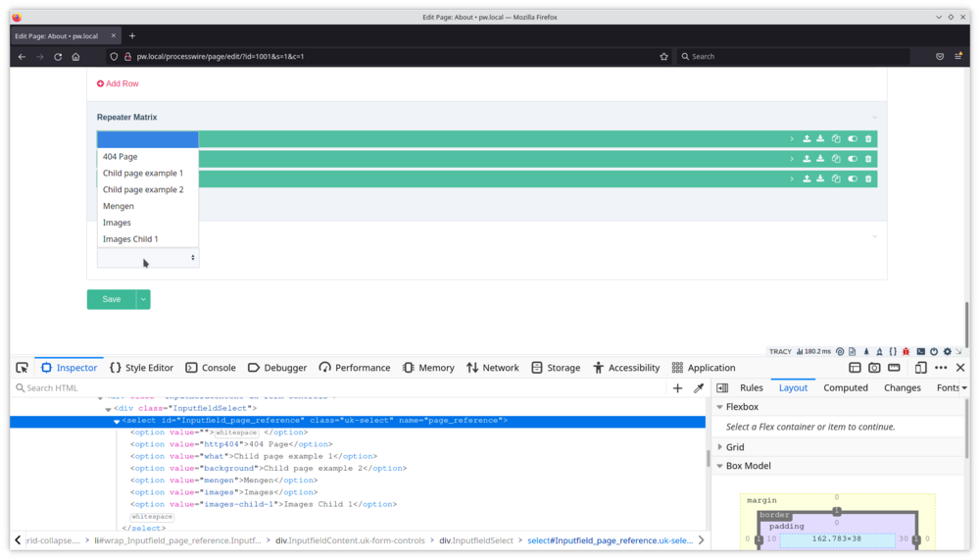The height and width of the screenshot is (560, 980).
Task: Toggle the second matrix row's on/off switch
Action: click(x=853, y=159)
